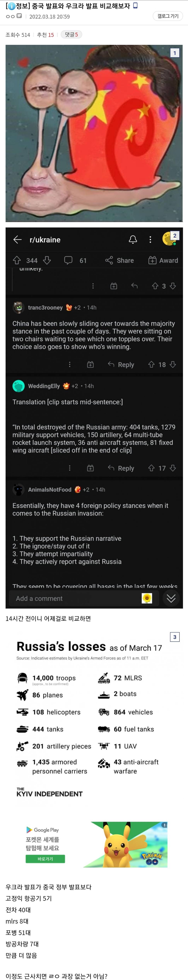Screen dimensions: 188x980
Task: Reply to tranc3rooney's comment
Action: pyautogui.click(x=121, y=364)
